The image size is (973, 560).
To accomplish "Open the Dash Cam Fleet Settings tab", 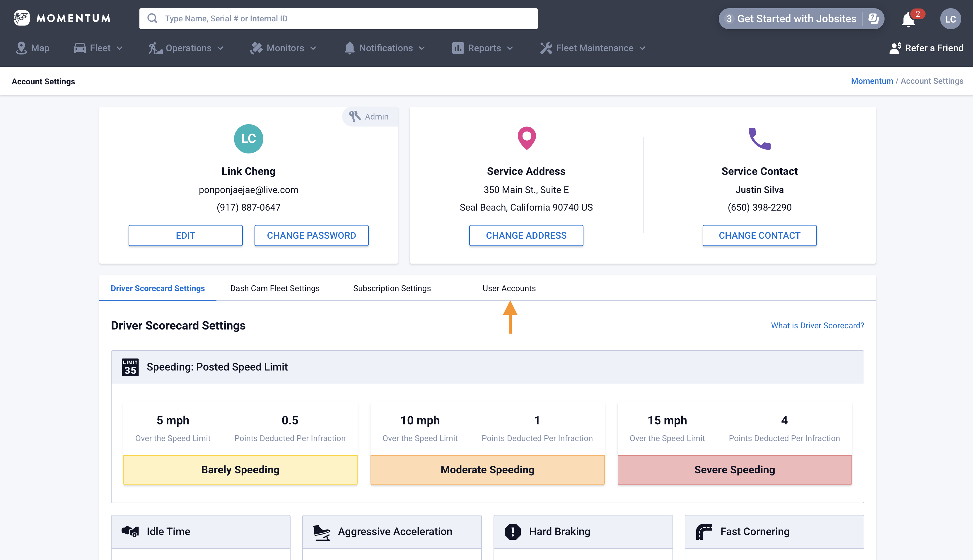I will click(275, 288).
